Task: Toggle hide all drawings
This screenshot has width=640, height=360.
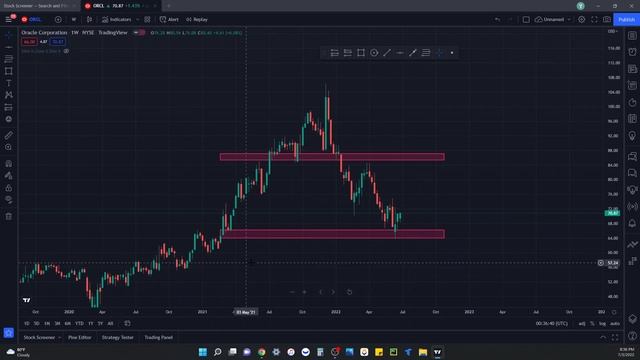Action: 9,200
